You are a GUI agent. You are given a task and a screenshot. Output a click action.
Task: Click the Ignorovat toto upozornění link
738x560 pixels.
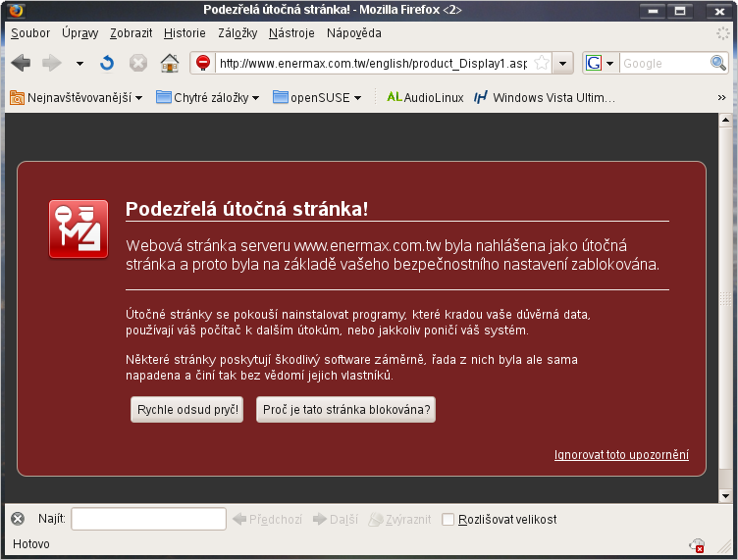(621, 455)
